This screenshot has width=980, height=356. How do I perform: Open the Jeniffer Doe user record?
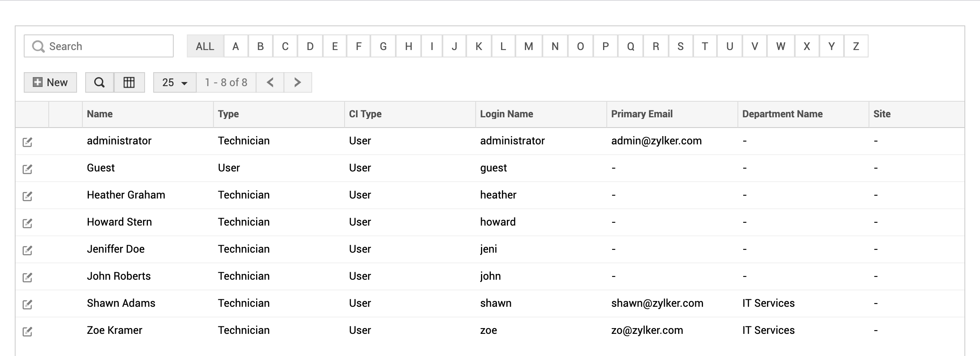click(x=116, y=249)
